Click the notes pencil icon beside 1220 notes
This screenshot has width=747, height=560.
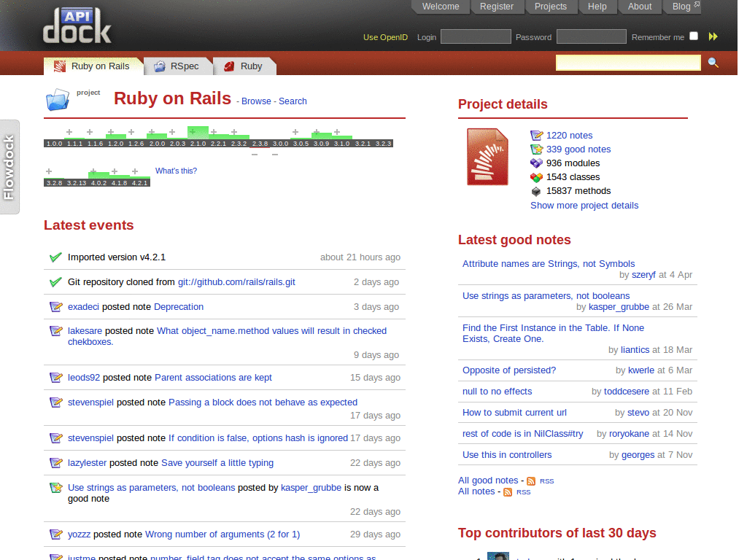pyautogui.click(x=536, y=135)
